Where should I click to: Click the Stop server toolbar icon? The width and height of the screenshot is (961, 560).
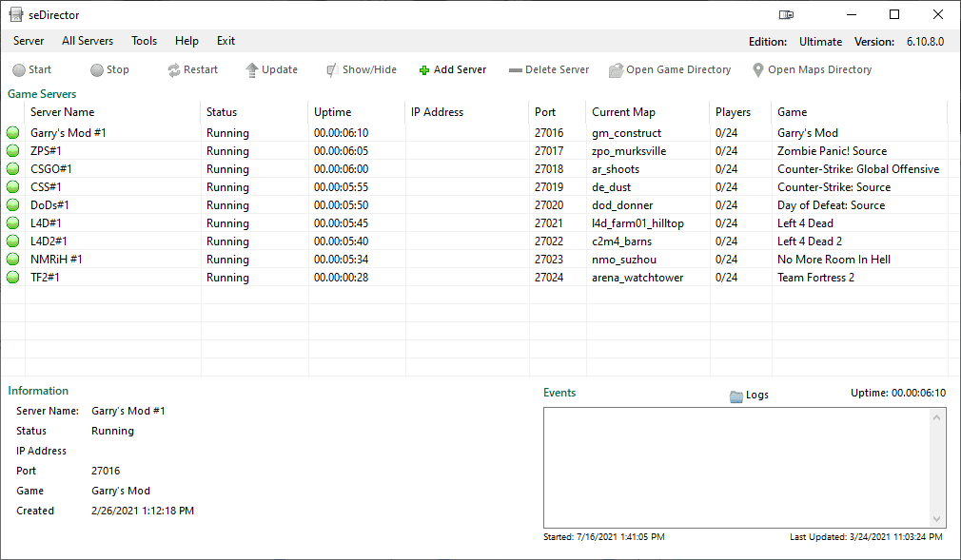click(x=97, y=69)
